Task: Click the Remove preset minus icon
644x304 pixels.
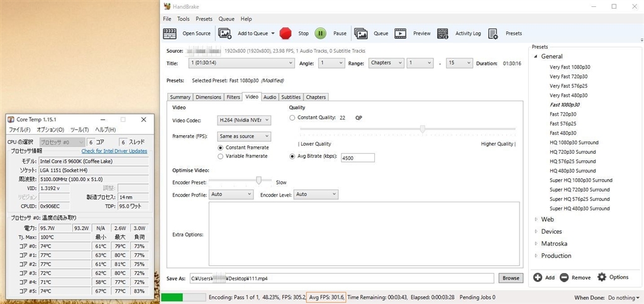Action: 564,278
